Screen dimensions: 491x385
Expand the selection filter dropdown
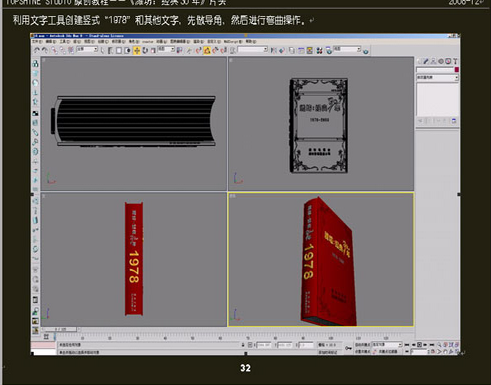pos(87,50)
